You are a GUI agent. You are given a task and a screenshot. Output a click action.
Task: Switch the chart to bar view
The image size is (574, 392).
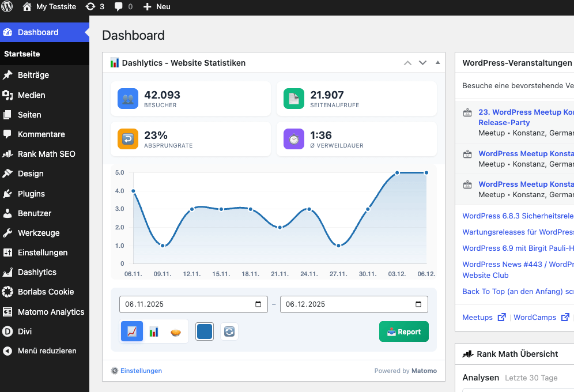[x=154, y=331]
